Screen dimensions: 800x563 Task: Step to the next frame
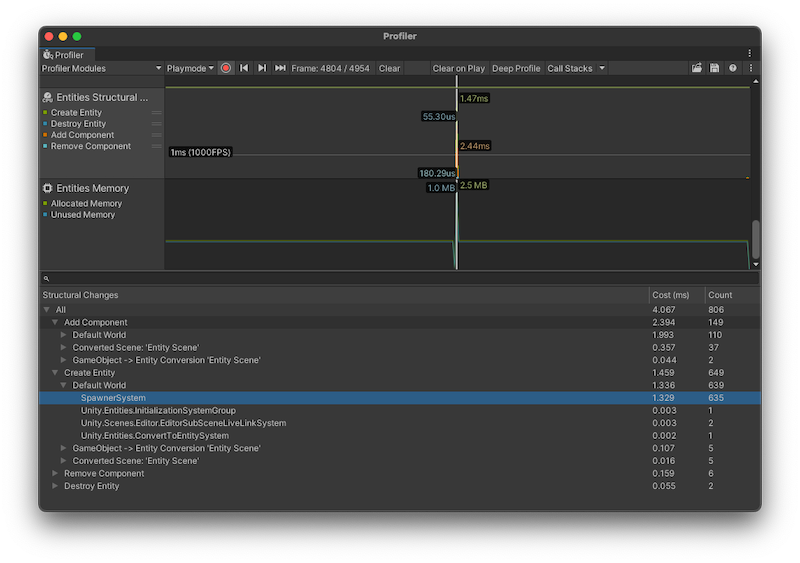(262, 68)
